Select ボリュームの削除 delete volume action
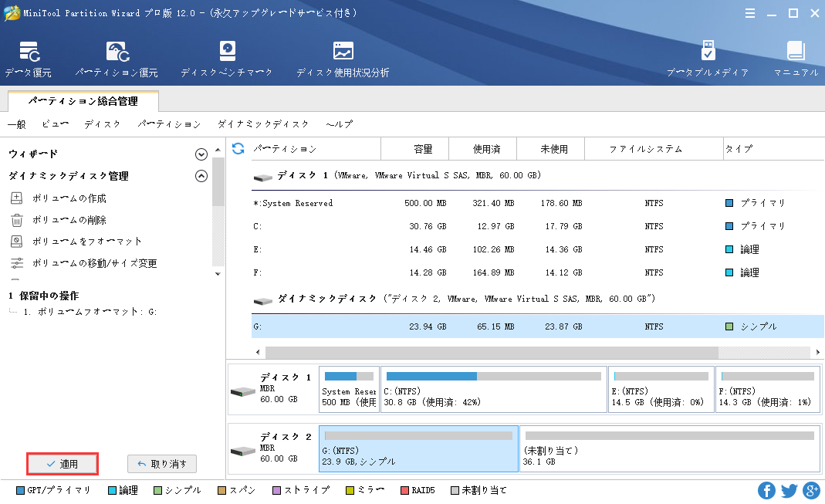This screenshot has height=504, width=825. point(69,220)
